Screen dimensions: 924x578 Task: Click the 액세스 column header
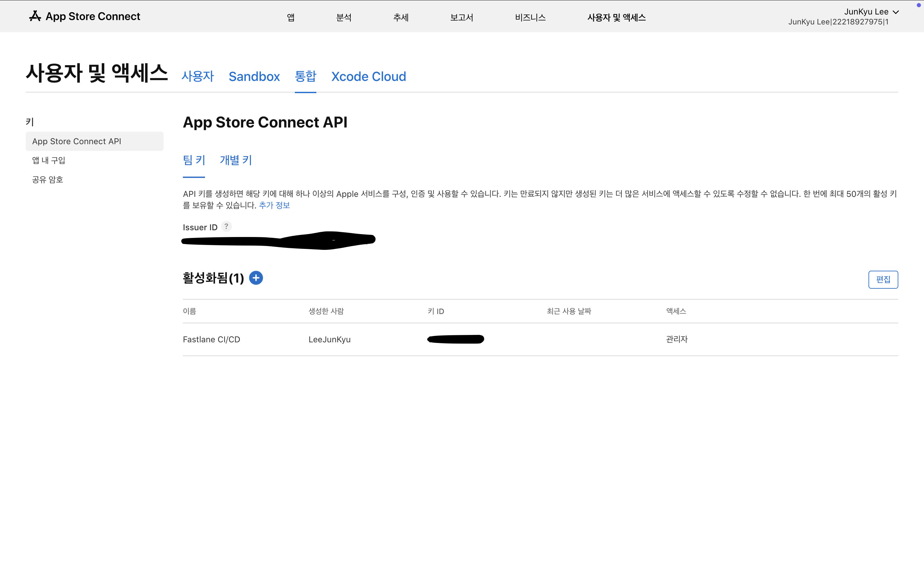pyautogui.click(x=676, y=311)
